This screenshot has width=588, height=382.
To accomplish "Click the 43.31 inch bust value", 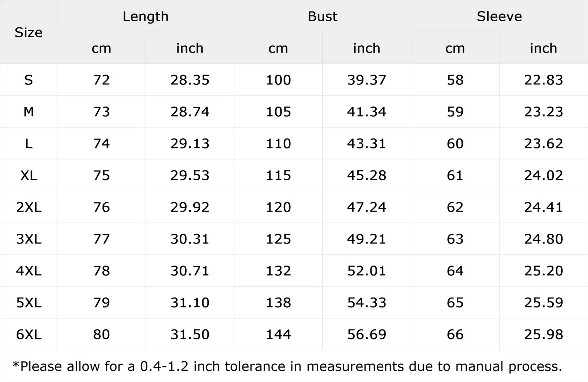I will coord(366,144).
